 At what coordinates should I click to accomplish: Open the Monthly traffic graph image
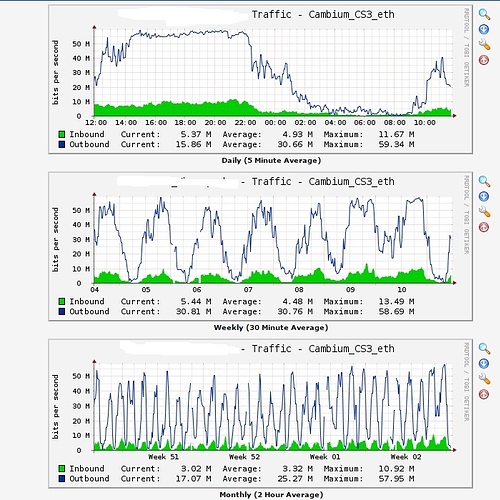point(260,413)
